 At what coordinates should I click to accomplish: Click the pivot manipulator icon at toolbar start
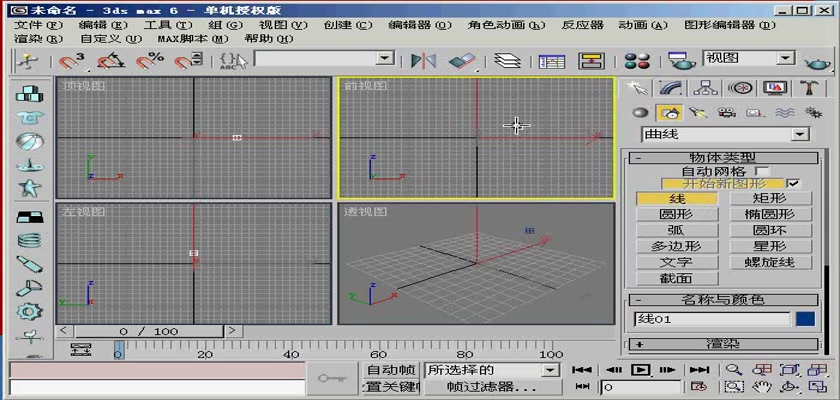point(25,61)
